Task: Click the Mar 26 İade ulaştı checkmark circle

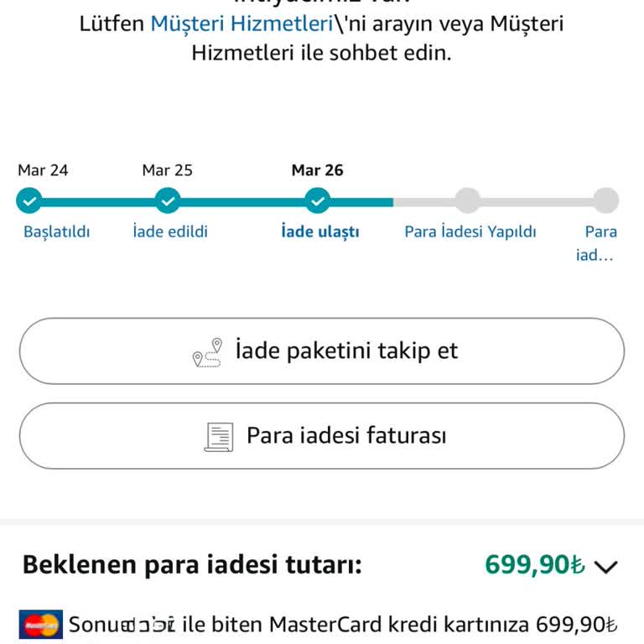Action: pyautogui.click(x=317, y=201)
